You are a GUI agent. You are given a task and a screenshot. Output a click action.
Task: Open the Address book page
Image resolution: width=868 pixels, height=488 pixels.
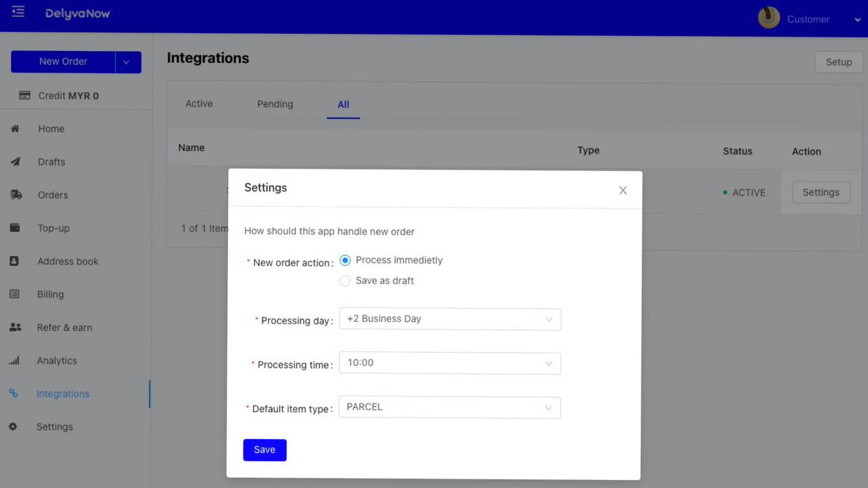pos(68,262)
